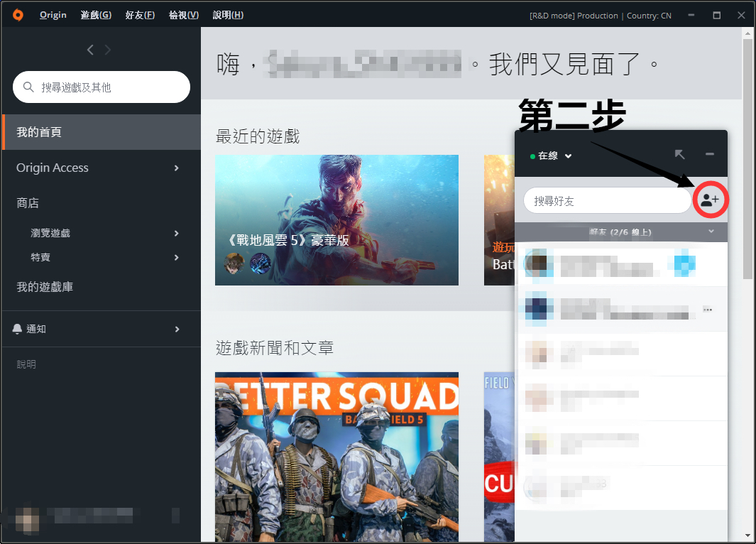Viewport: 756px width, 544px height.
Task: Open the 遊戲(G) menu
Action: [96, 15]
